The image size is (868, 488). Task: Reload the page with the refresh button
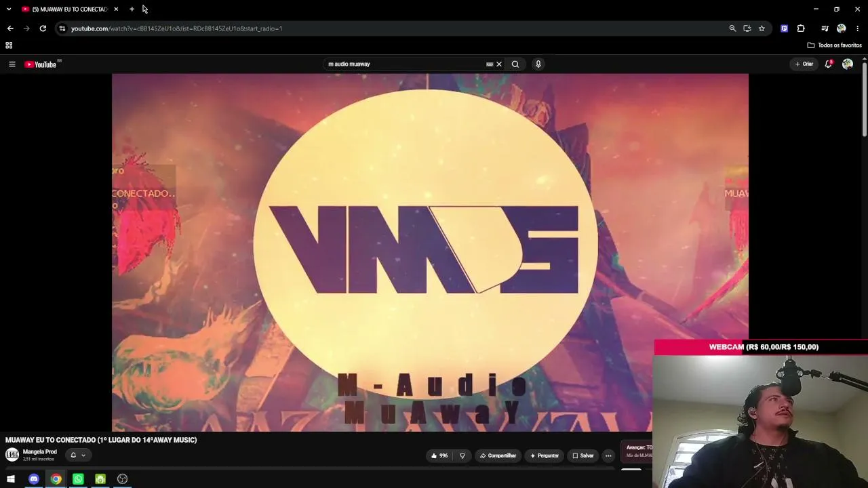43,28
